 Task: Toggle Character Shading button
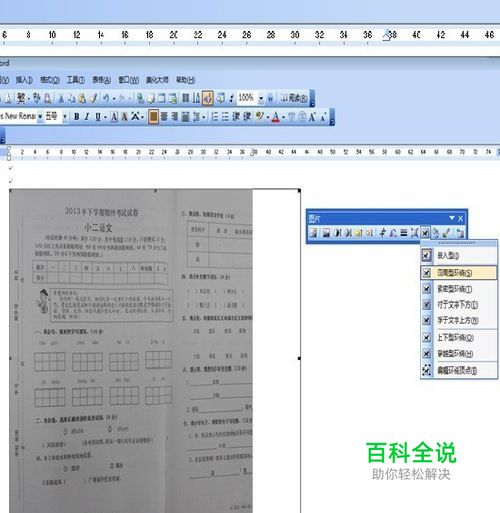coord(124,117)
